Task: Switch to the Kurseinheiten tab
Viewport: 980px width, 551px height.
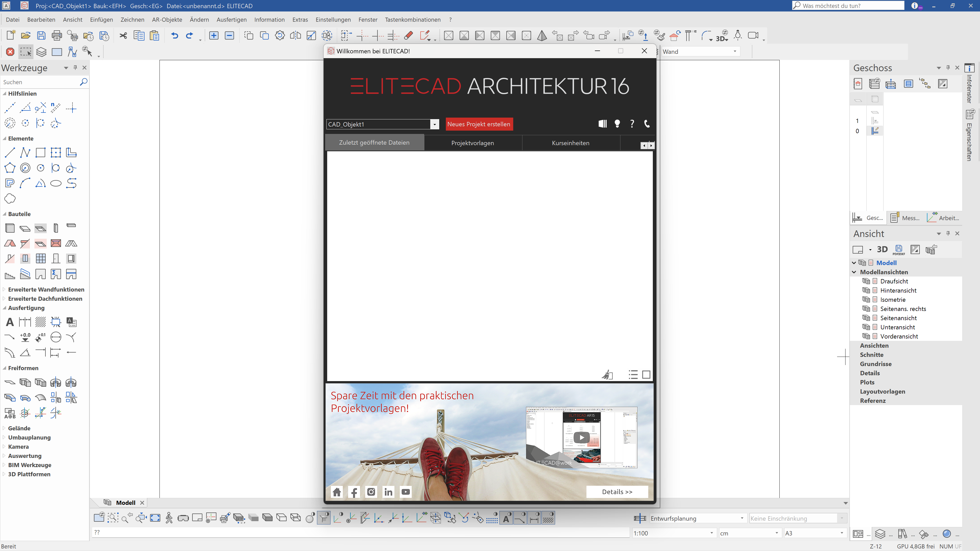Action: (x=570, y=143)
